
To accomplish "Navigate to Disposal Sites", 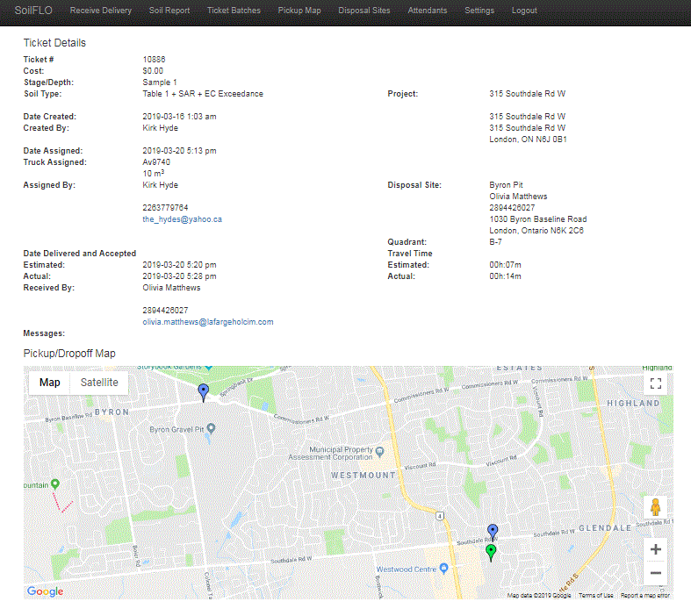I will pos(364,11).
